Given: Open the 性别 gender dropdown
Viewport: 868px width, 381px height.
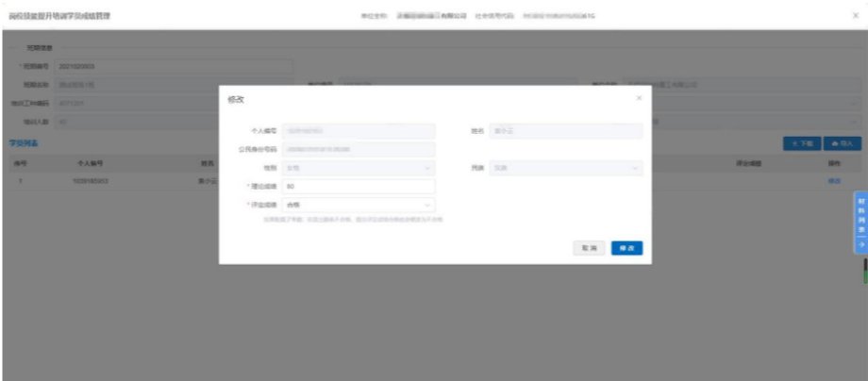Looking at the screenshot, I should pyautogui.click(x=359, y=168).
